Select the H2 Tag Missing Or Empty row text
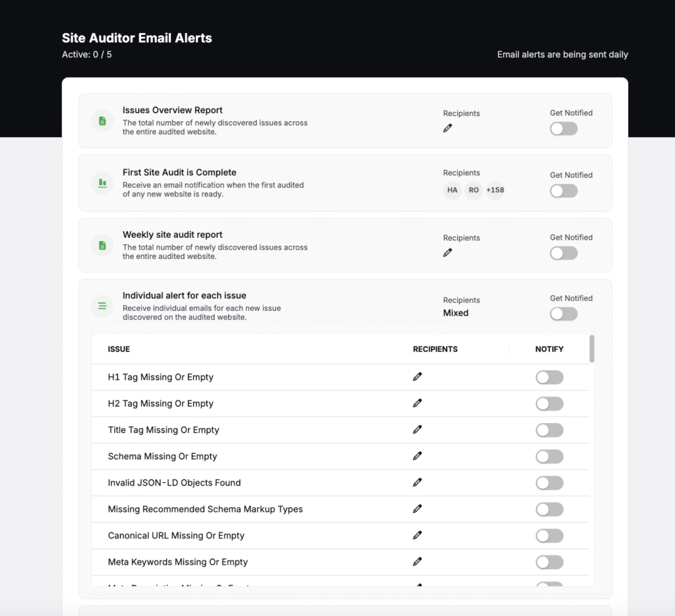 click(161, 403)
